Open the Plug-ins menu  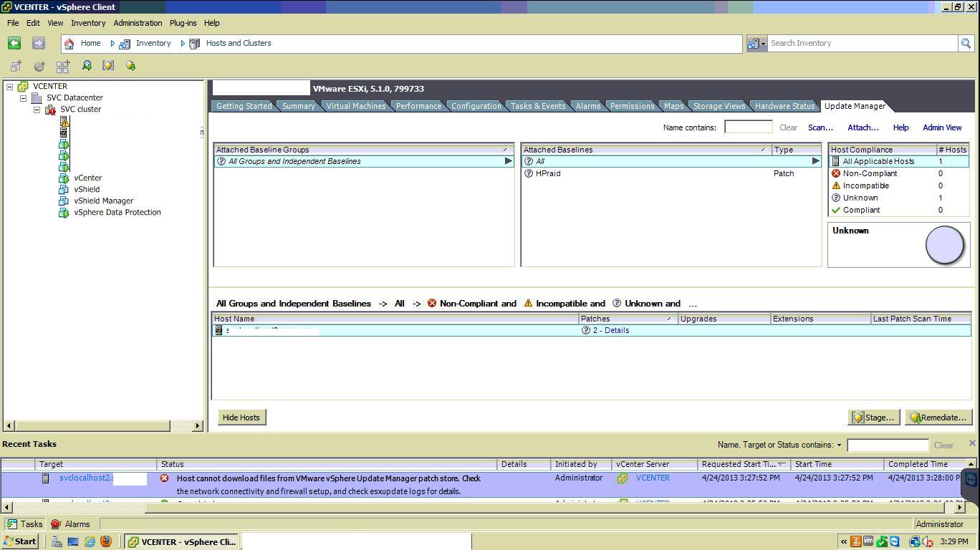tap(183, 23)
